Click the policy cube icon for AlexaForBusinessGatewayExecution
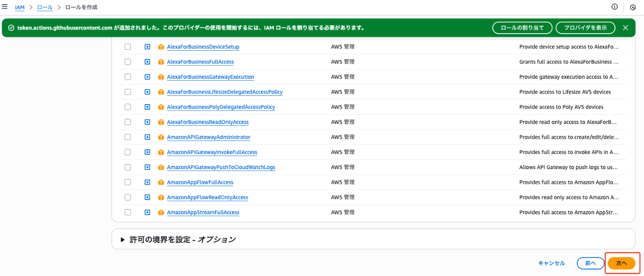 [x=161, y=77]
